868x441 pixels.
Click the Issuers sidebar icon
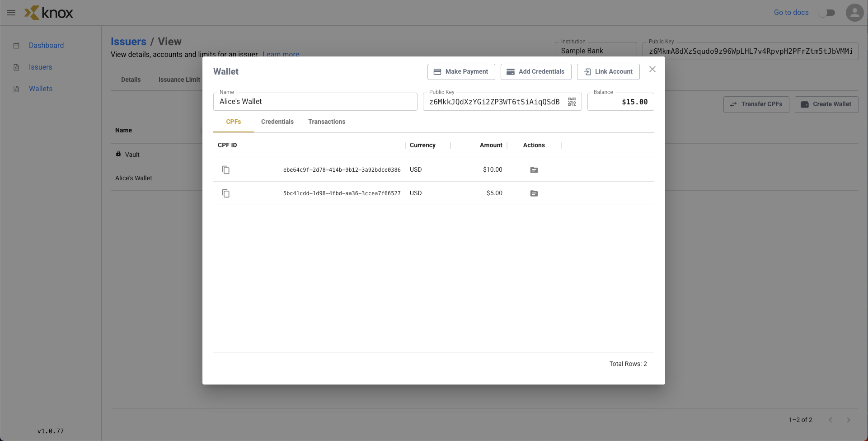coord(16,67)
